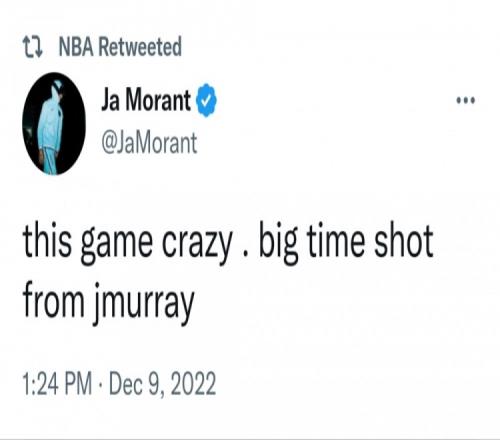Screen dimensions: 500x440
Task: Click the word 'jmurray' in the tweet
Action: [143, 304]
